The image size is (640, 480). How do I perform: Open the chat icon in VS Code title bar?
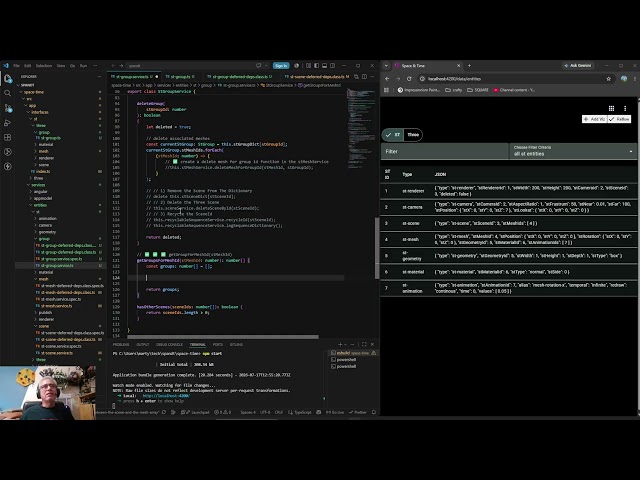pos(258,66)
